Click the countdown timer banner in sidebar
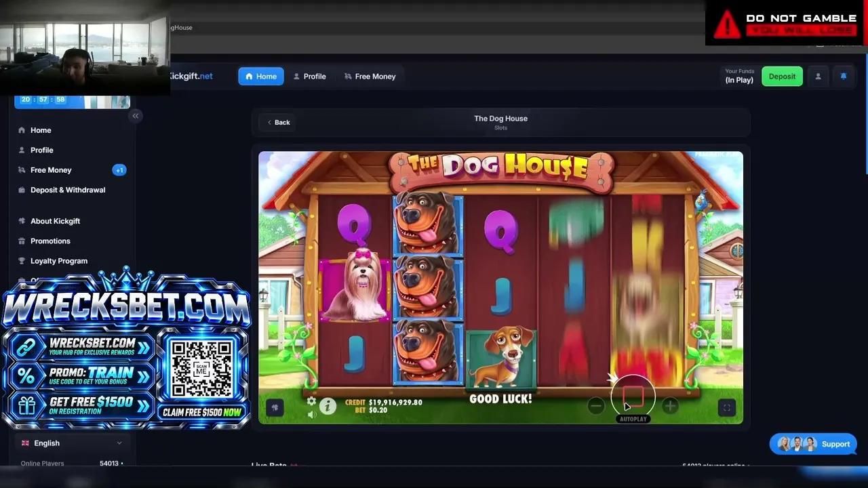The height and width of the screenshot is (488, 868). click(x=72, y=100)
